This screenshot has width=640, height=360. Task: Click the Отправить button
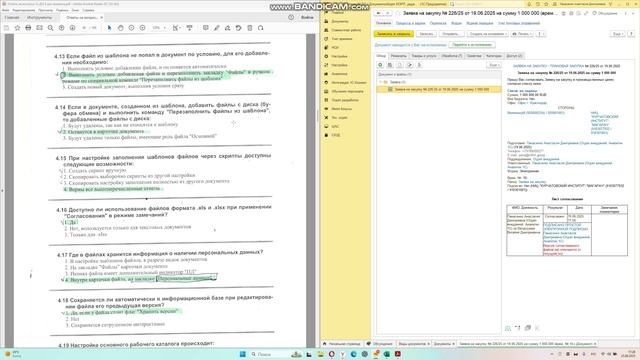[451, 34]
